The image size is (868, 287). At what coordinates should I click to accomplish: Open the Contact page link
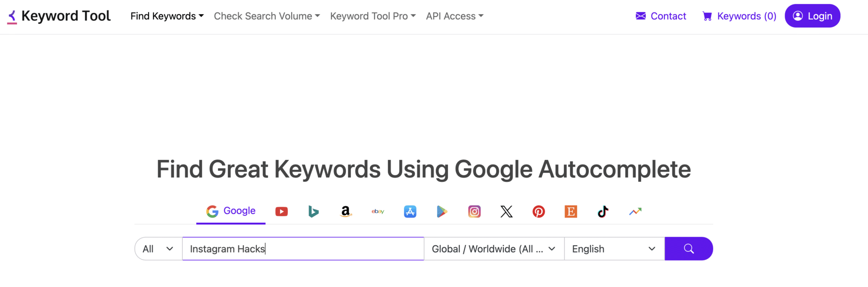[661, 16]
